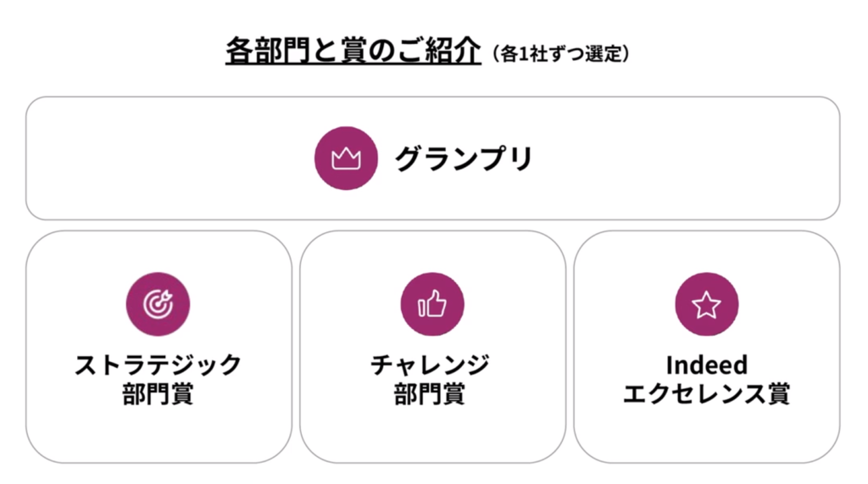Click 部門賞 under ストラテジック
This screenshot has height=484, width=868.
point(158,394)
